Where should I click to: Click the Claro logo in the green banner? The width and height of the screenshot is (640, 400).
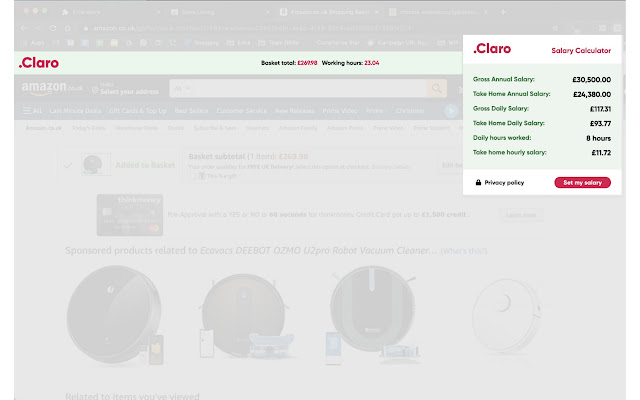39,63
